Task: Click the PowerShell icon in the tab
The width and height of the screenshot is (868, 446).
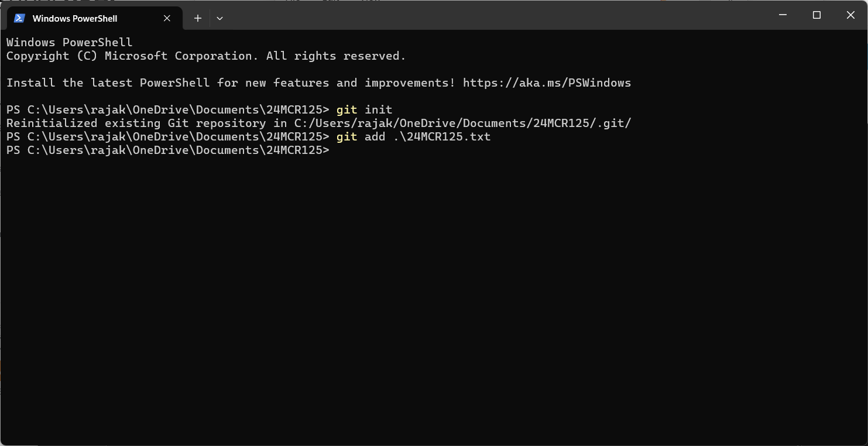Action: (x=19, y=18)
